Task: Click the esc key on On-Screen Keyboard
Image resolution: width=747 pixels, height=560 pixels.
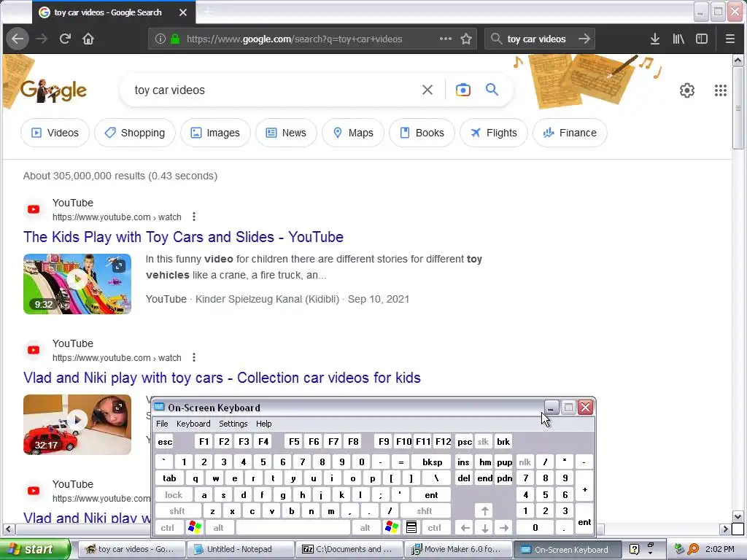Action: (165, 441)
